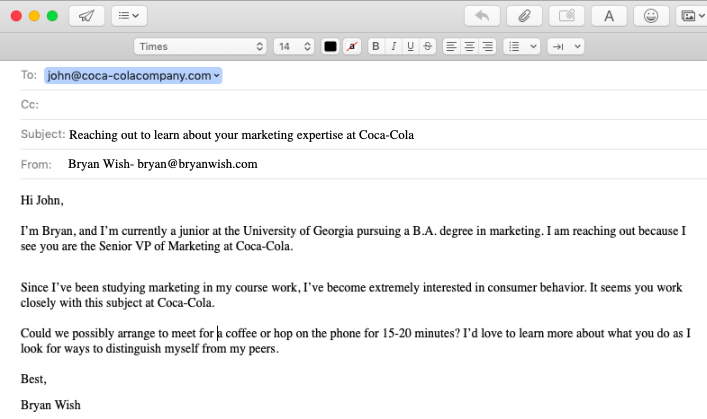Click the reply arrow toolbar button
Viewport: 707px width, 419px height.
click(x=482, y=16)
